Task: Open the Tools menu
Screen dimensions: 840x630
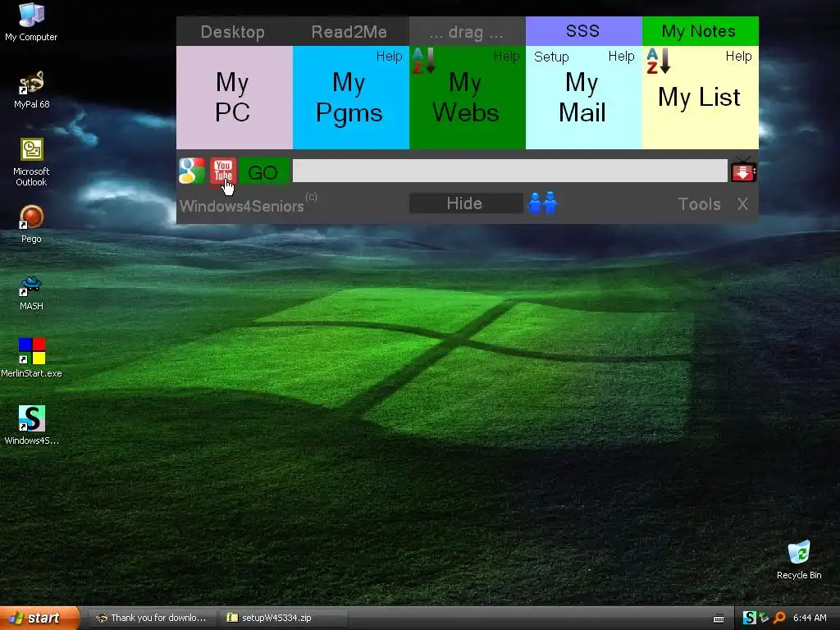Action: coord(699,204)
